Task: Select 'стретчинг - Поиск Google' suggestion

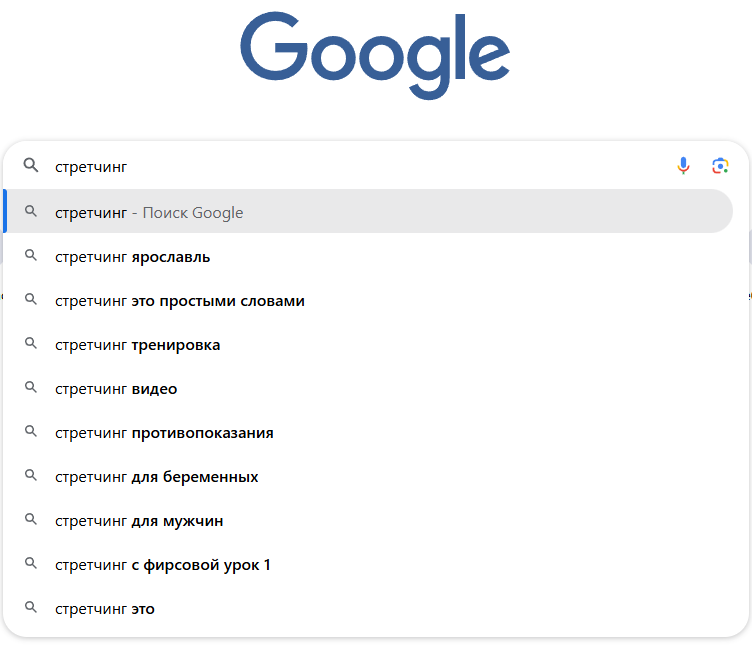Action: click(x=150, y=212)
